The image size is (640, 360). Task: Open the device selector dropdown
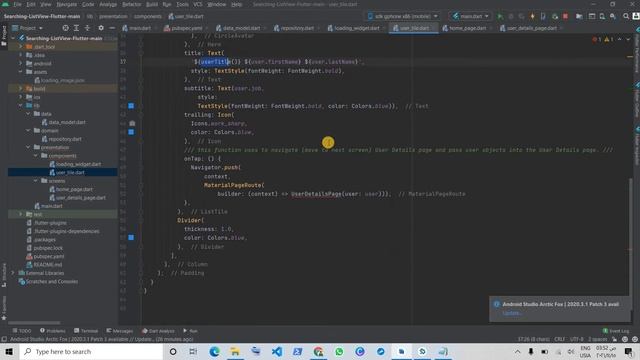coord(403,16)
